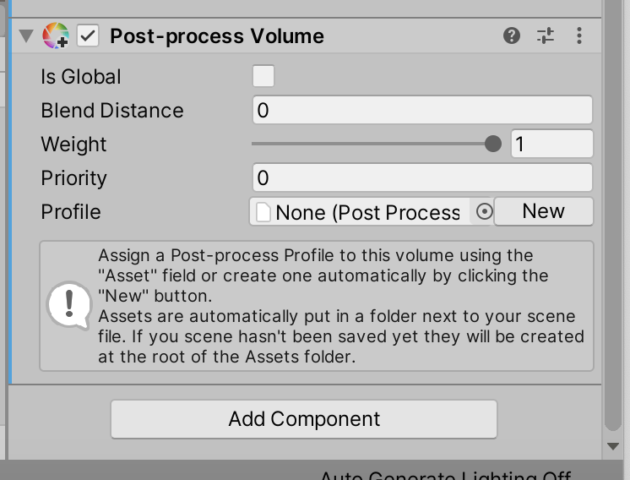Disable the Post-process Volume component checkbox
The image size is (630, 480).
(88, 36)
